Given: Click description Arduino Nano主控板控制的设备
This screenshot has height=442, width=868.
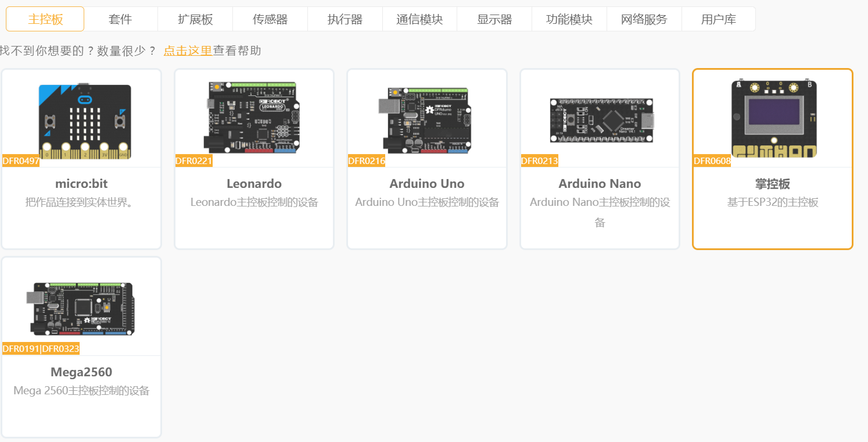Looking at the screenshot, I should tap(600, 212).
